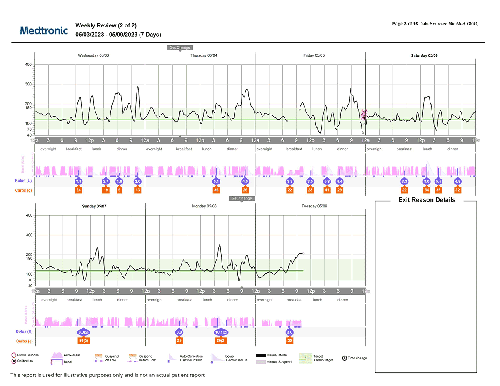Click the Weekly Review report title

[106, 25]
